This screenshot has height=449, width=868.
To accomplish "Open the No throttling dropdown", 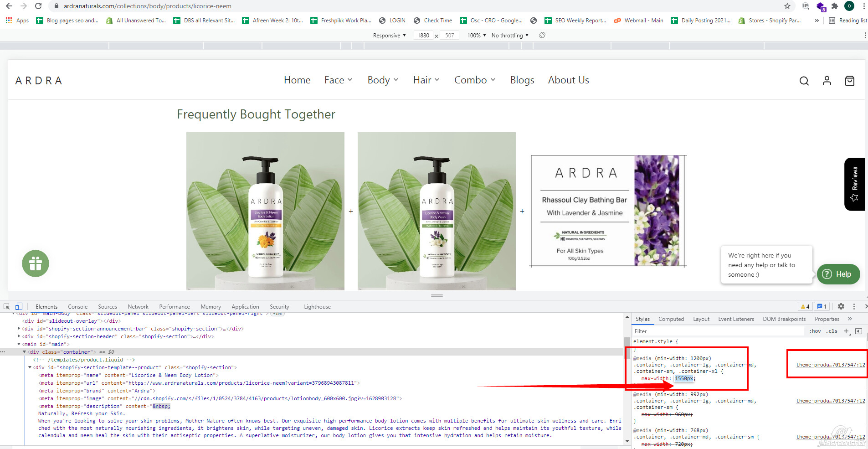I will click(x=510, y=35).
